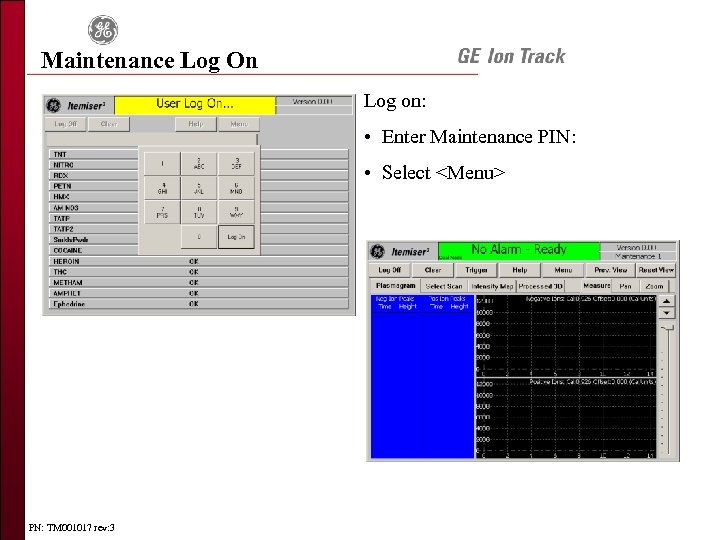Tap keypad key 5 JKL

(x=199, y=188)
